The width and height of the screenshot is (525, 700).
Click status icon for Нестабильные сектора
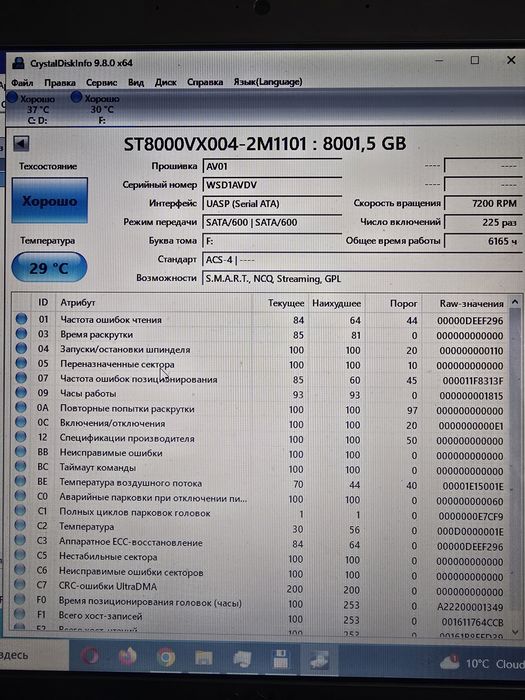(20, 554)
